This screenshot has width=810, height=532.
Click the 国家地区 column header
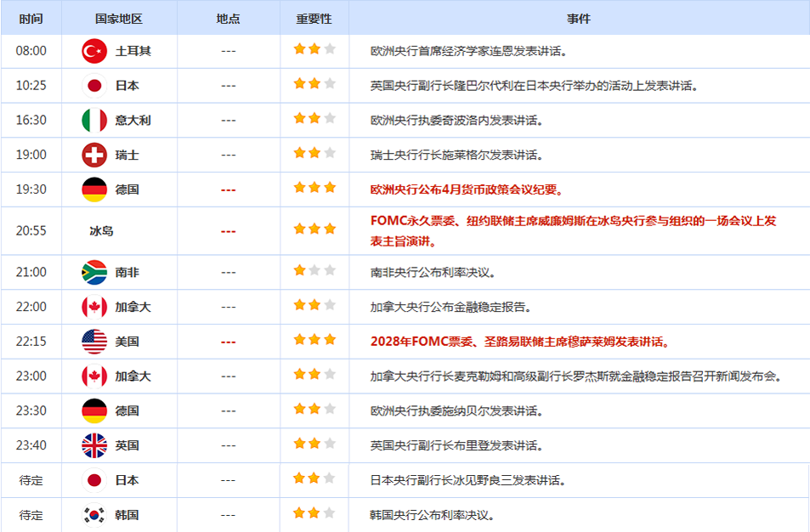tap(119, 19)
